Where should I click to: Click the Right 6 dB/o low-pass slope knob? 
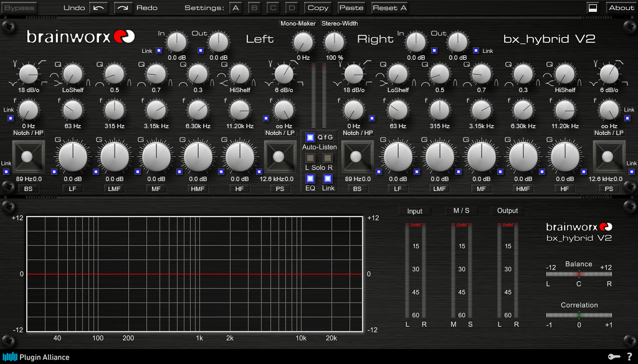tap(609, 74)
